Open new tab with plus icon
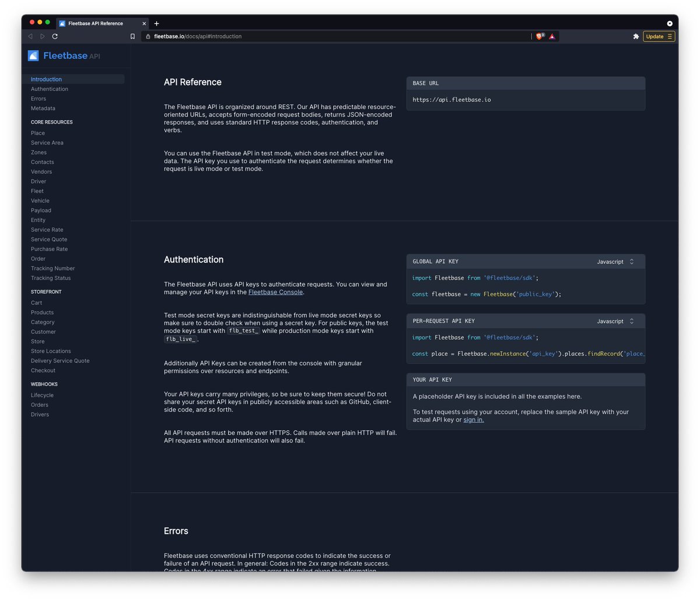The image size is (700, 600). click(156, 23)
